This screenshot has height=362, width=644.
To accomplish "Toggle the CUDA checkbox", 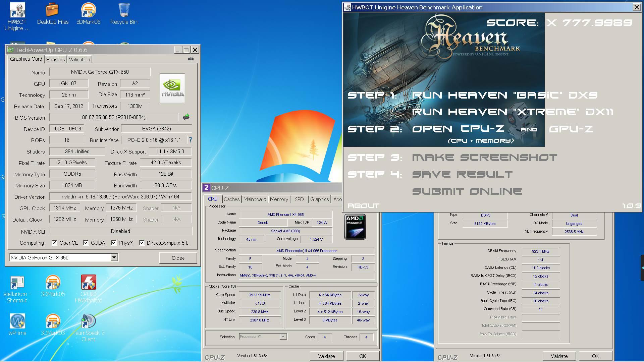I will coord(86,243).
